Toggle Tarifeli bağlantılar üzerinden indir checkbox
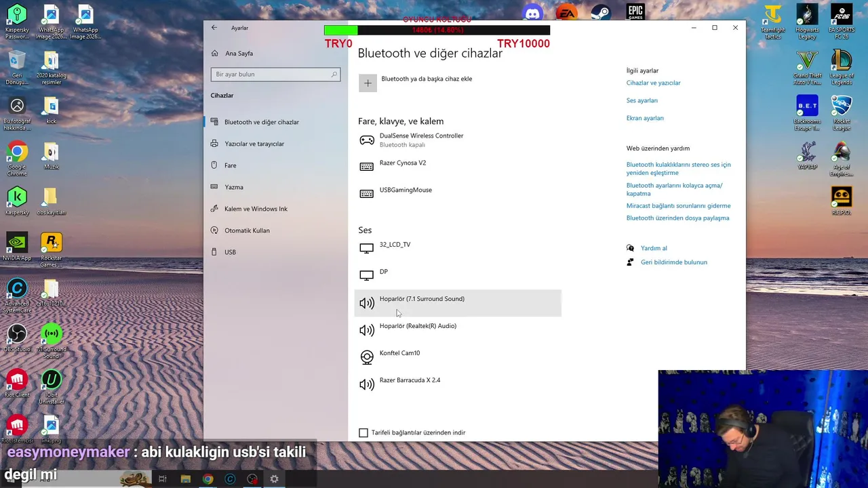 [x=363, y=432]
